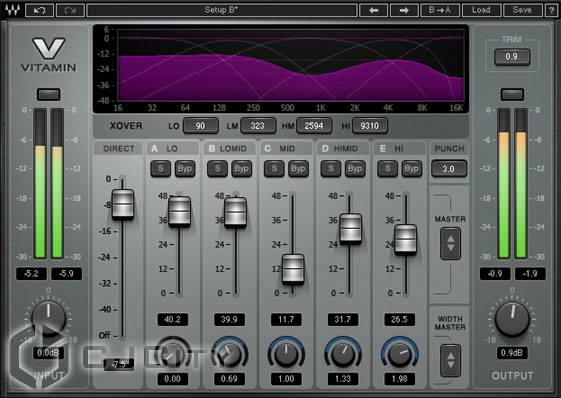Bypass the A LO band
Image resolution: width=561 pixels, height=398 pixels.
point(185,169)
